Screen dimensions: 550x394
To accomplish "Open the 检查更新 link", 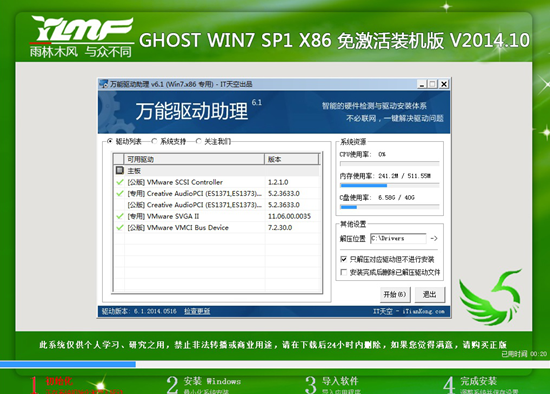I will 197,311.
